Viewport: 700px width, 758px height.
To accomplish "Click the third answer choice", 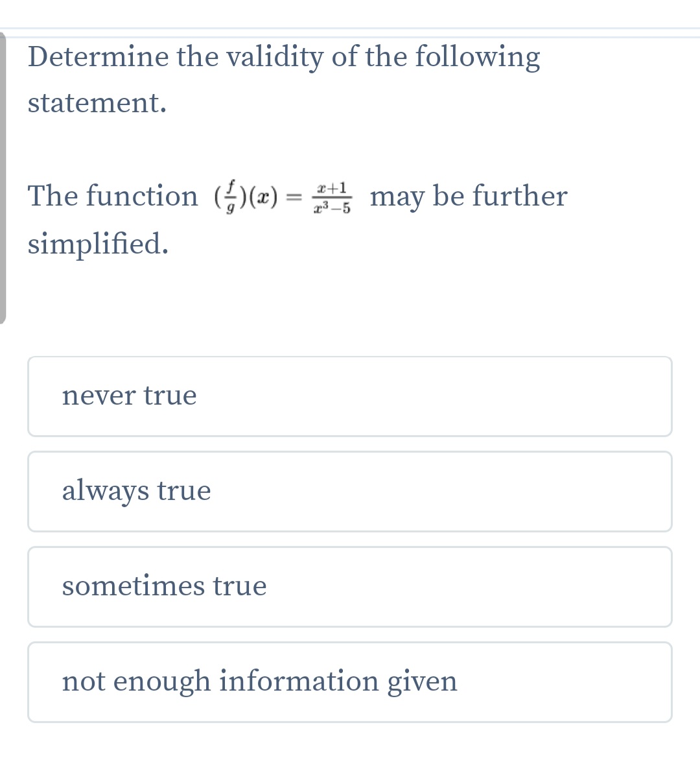I will (x=350, y=587).
